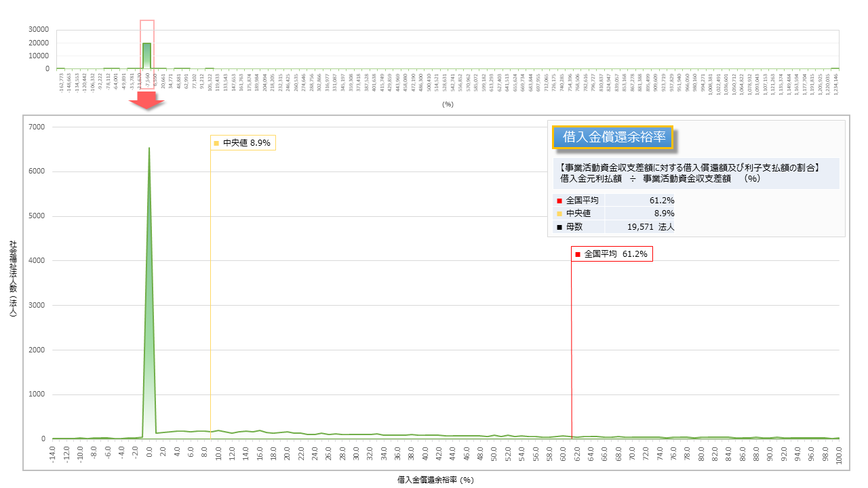Image resolution: width=868 pixels, height=488 pixels.
Task: Click the 10000 label on overview chart
Action: [39, 56]
